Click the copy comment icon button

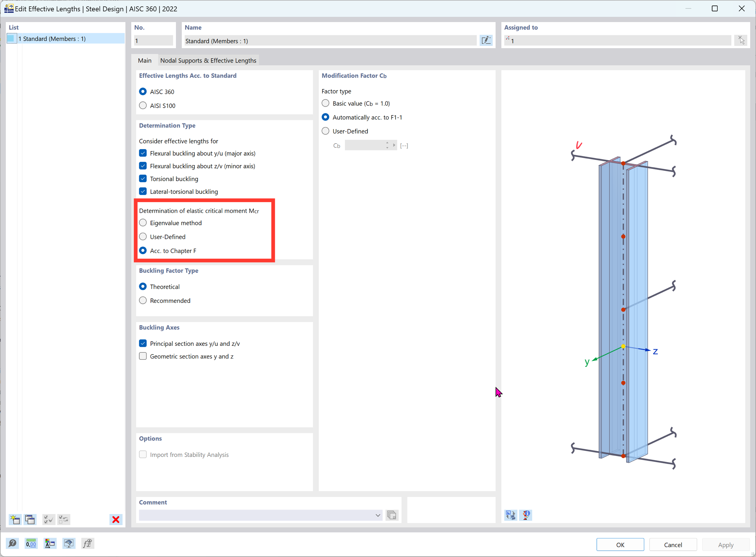(x=392, y=515)
